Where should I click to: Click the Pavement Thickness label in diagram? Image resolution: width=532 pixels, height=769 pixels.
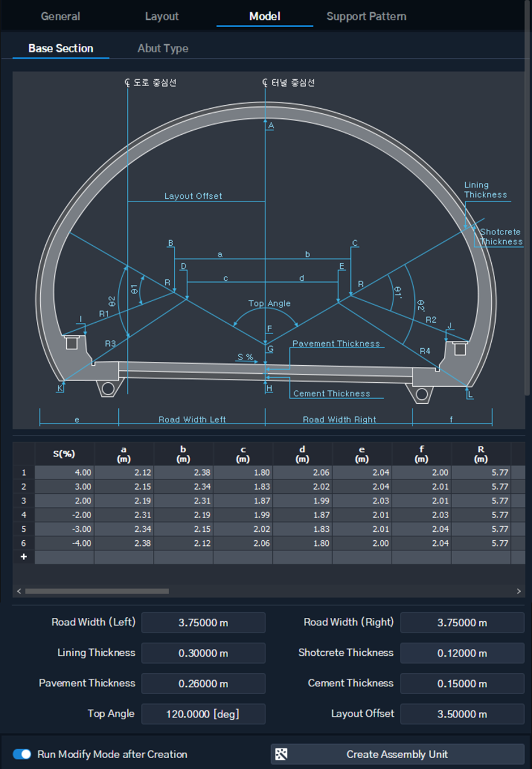(336, 344)
